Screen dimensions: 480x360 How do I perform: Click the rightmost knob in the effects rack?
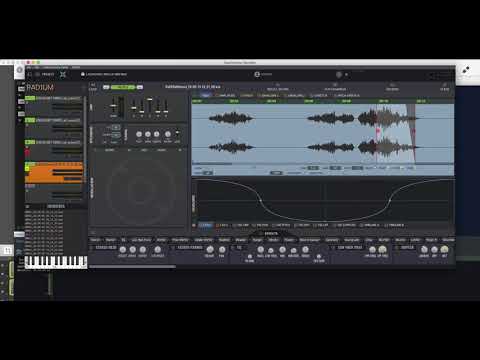point(444,249)
